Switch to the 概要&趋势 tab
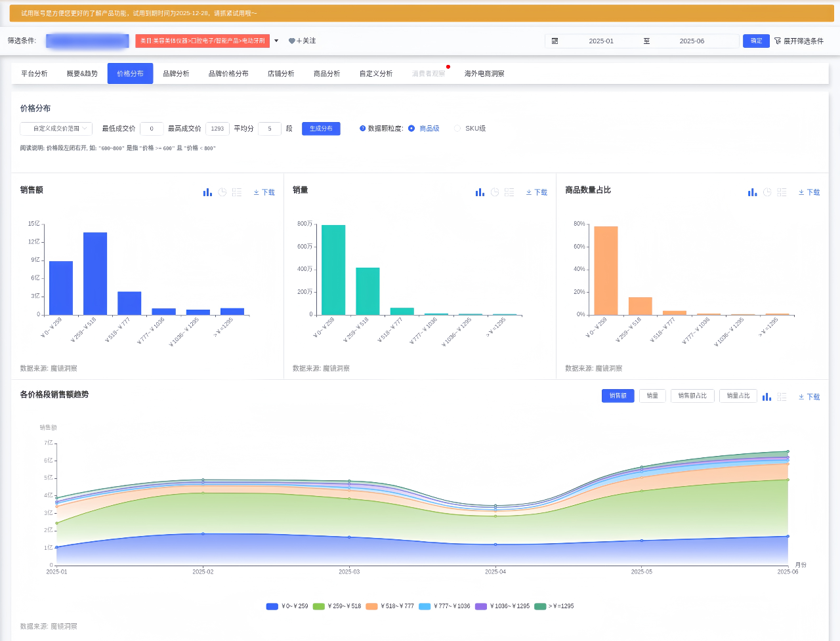The height and width of the screenshot is (641, 840). point(82,73)
